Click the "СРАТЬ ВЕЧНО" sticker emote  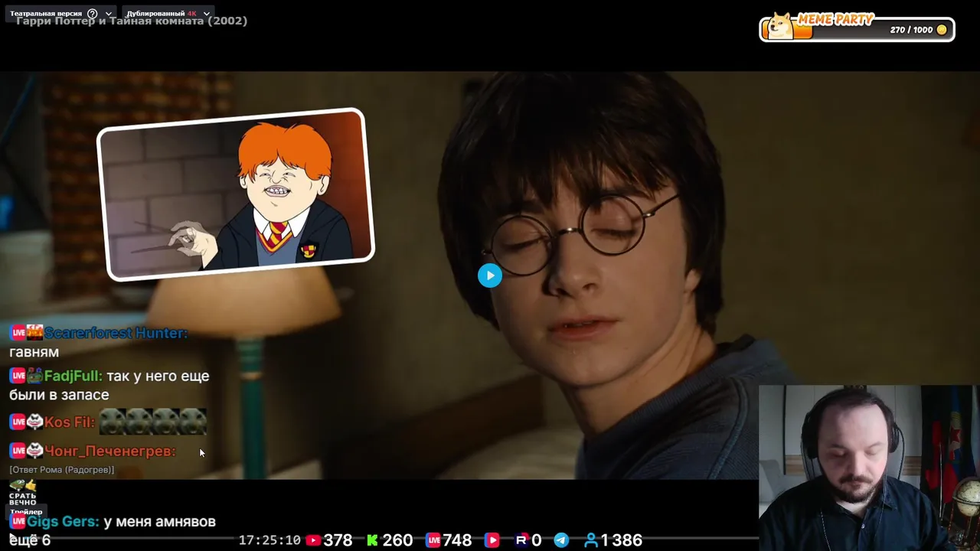click(x=23, y=492)
